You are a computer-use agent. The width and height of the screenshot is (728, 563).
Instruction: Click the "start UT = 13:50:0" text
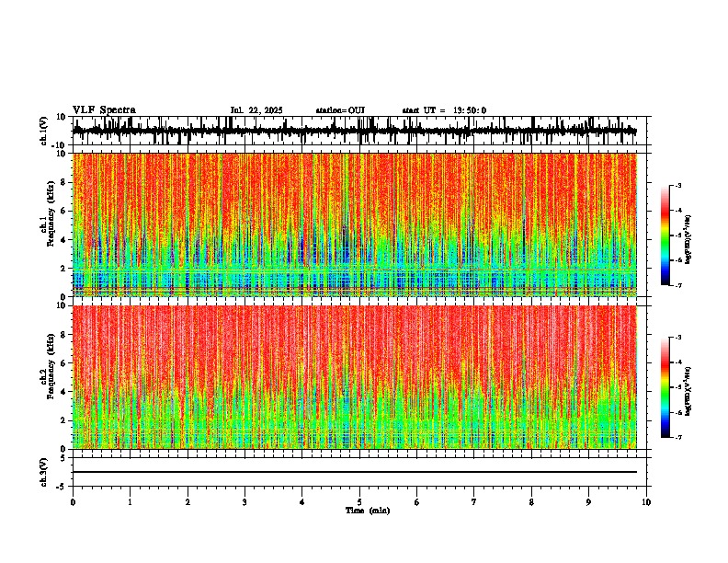tap(444, 110)
